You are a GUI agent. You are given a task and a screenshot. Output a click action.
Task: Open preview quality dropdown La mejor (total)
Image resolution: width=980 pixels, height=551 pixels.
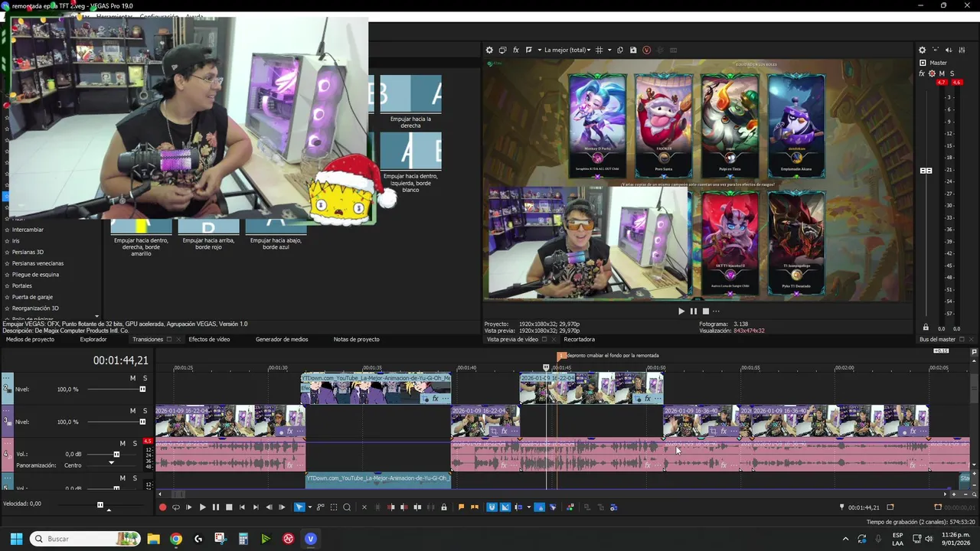click(x=567, y=50)
